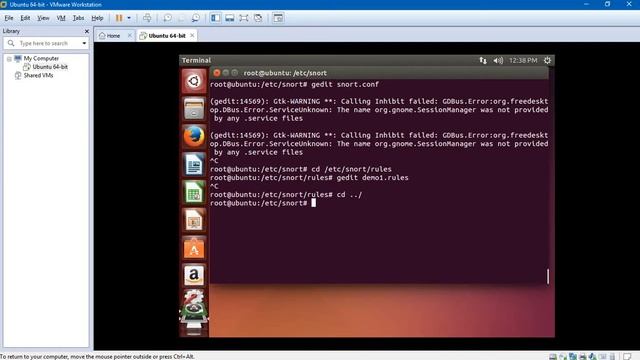Toggle the console view toolbar button

click(278, 18)
